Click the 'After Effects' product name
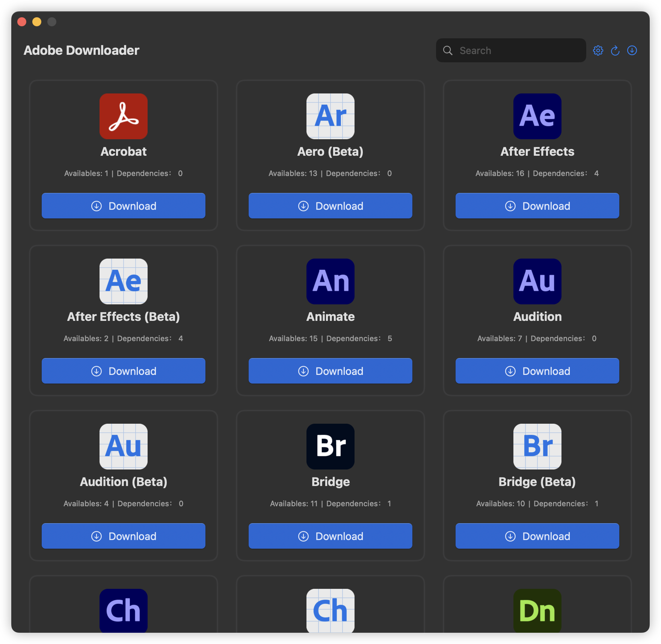 537,152
